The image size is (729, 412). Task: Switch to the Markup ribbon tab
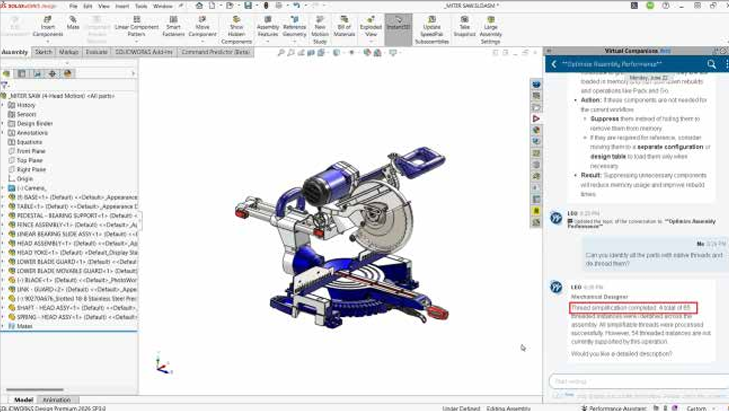point(69,52)
